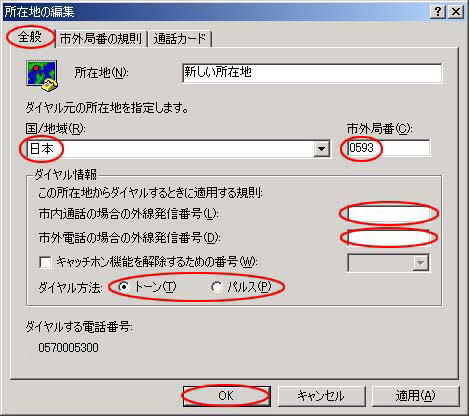The width and height of the screenshot is (469, 416).
Task: Close the 所在地の編集 dialog
Action: point(455,12)
